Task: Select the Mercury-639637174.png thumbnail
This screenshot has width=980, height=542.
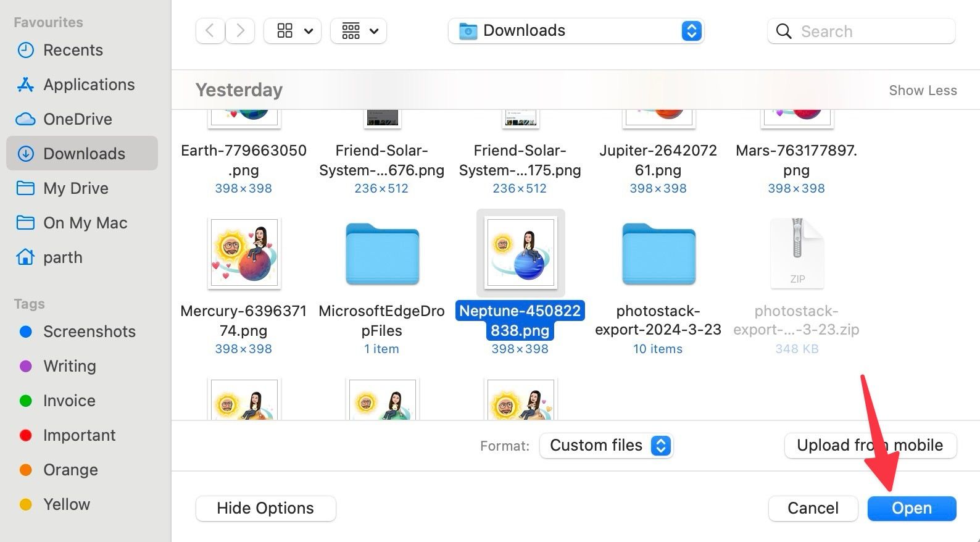Action: [x=244, y=253]
